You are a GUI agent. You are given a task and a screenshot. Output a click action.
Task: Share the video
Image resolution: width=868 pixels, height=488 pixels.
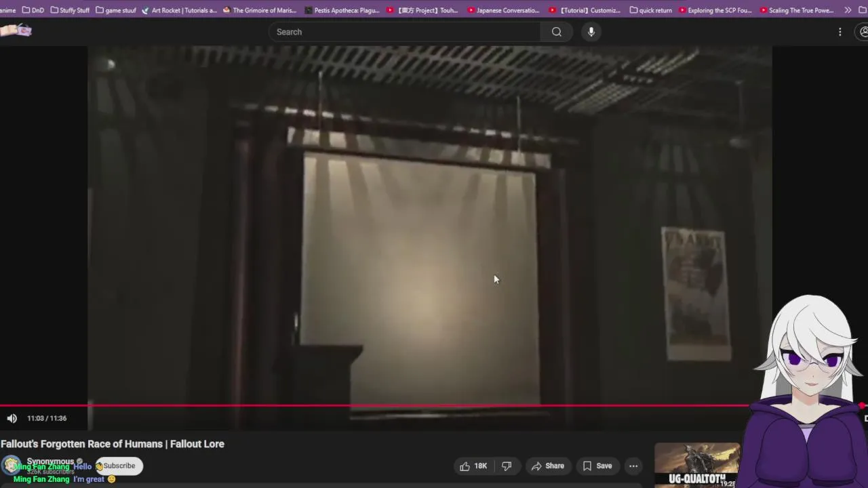click(547, 466)
